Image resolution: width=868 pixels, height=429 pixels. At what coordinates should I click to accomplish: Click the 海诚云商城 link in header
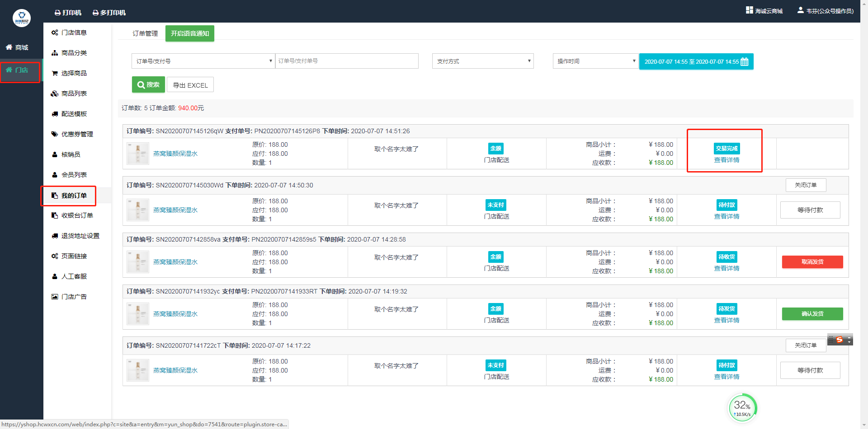(x=769, y=11)
